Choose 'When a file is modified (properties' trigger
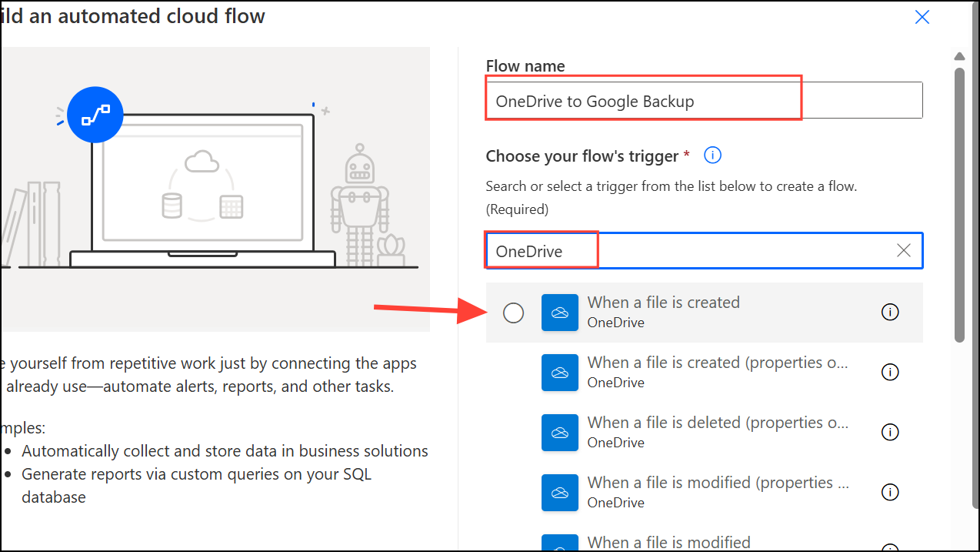 click(x=705, y=493)
